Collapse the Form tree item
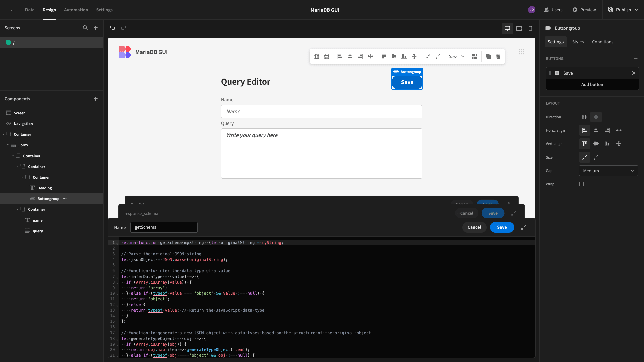 click(8, 145)
